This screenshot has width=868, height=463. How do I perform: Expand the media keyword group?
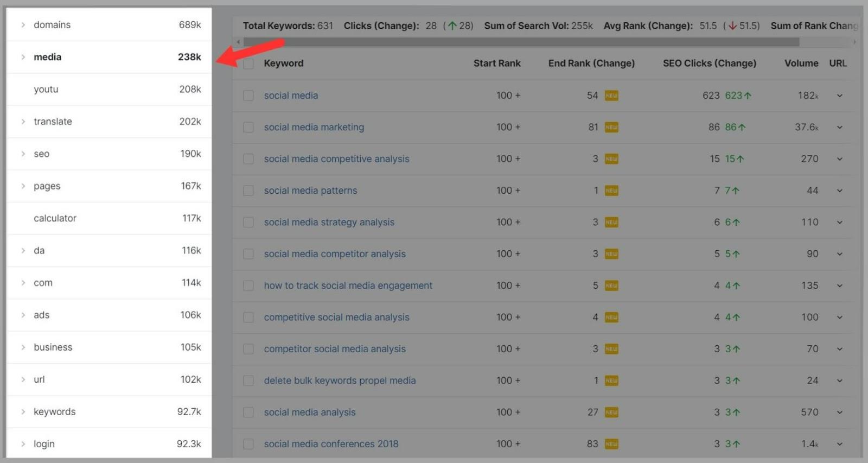tap(23, 57)
